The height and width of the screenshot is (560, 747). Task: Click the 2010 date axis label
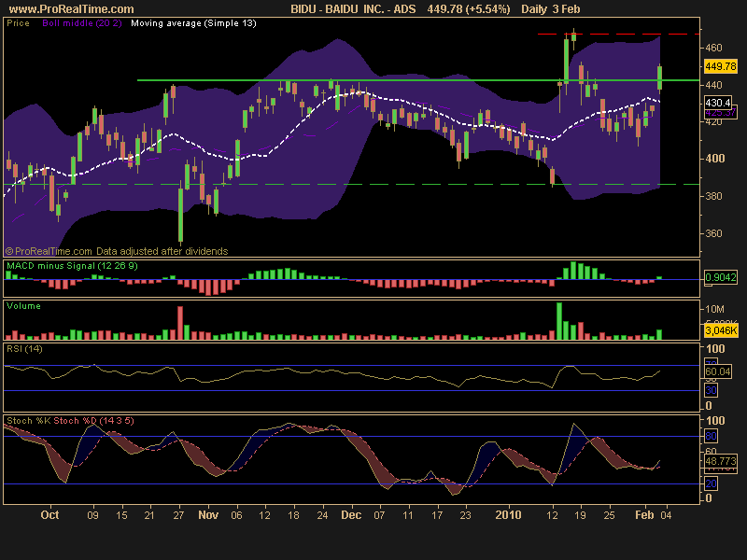pyautogui.click(x=508, y=515)
